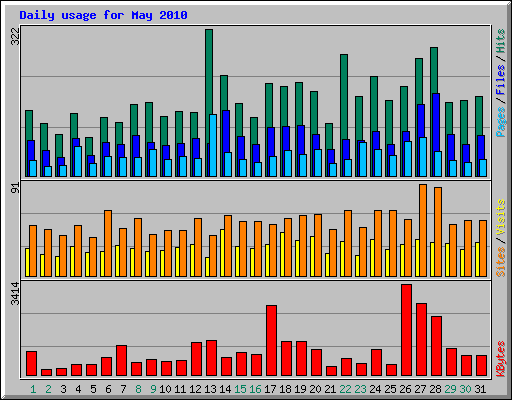Click day 22 on the x-axis

[345, 389]
